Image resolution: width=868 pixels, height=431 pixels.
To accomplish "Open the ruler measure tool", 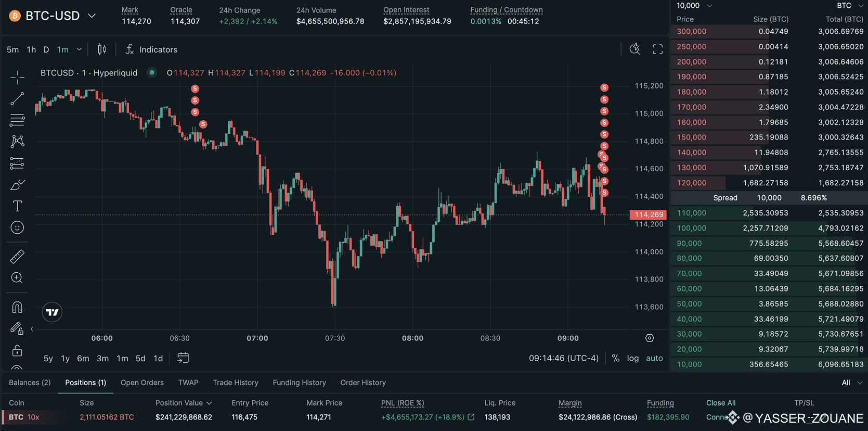I will (17, 256).
